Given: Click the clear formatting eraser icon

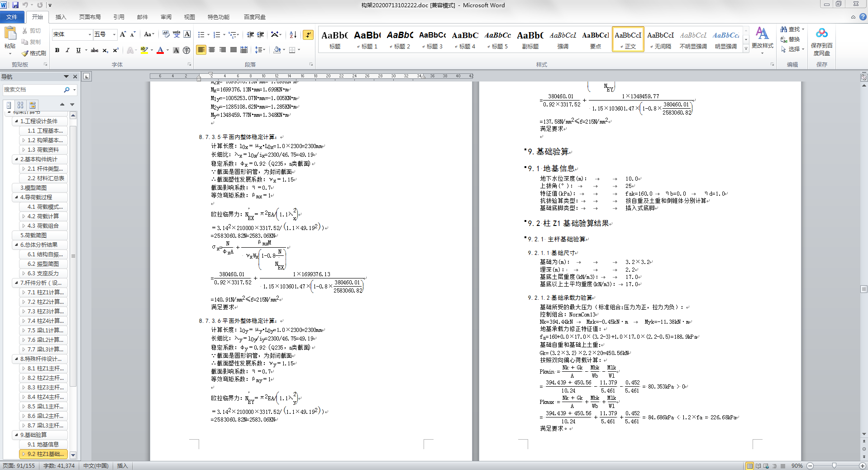Looking at the screenshot, I should pyautogui.click(x=165, y=34).
